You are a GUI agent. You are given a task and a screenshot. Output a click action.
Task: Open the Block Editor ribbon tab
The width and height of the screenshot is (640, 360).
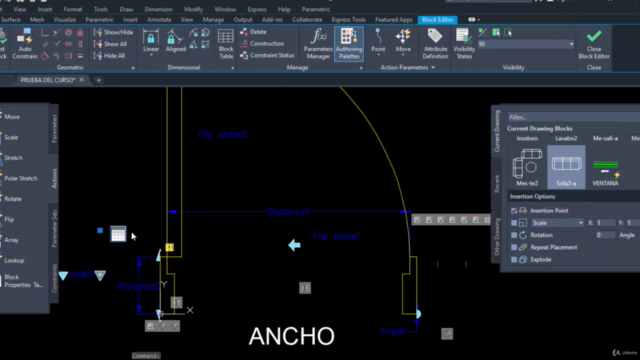point(438,20)
